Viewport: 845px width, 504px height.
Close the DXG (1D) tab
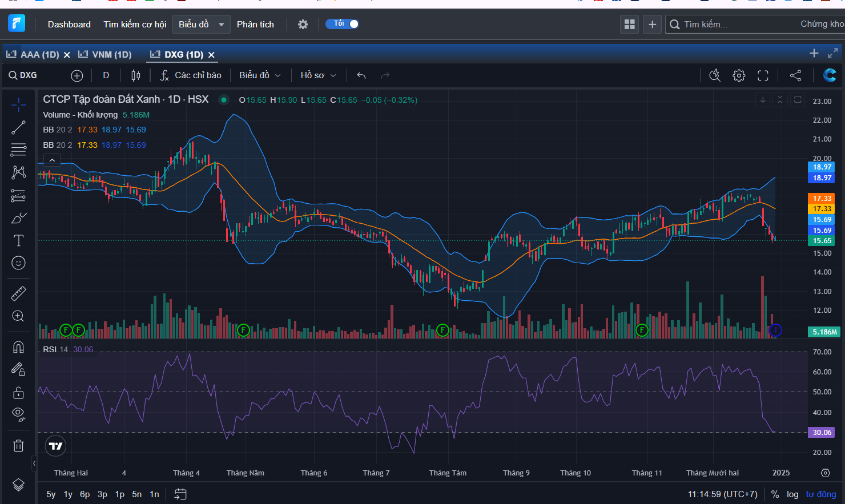click(x=211, y=55)
